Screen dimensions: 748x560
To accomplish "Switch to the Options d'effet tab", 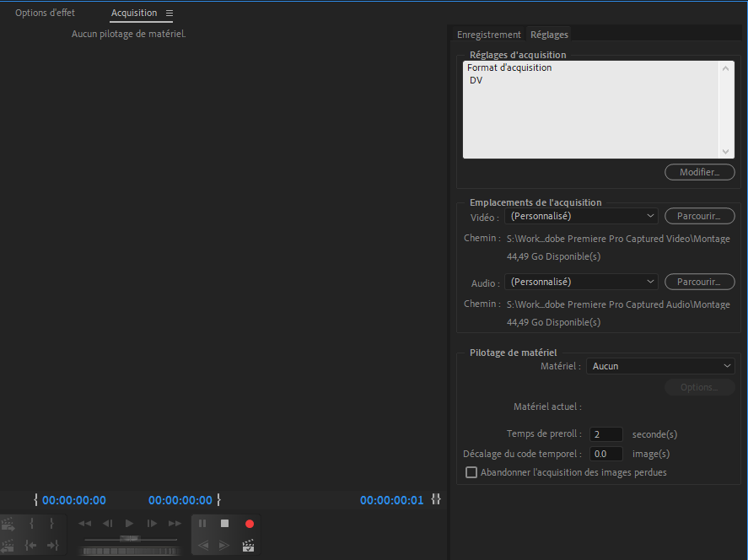I will tap(45, 13).
